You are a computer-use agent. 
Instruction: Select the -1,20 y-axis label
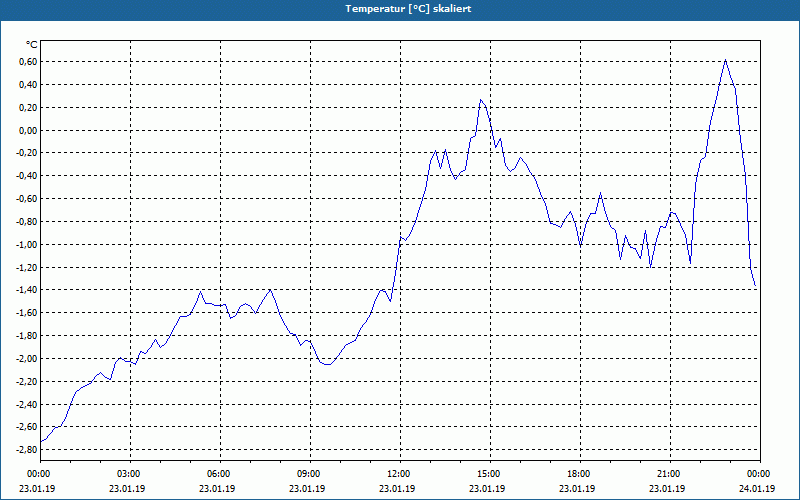pyautogui.click(x=27, y=267)
